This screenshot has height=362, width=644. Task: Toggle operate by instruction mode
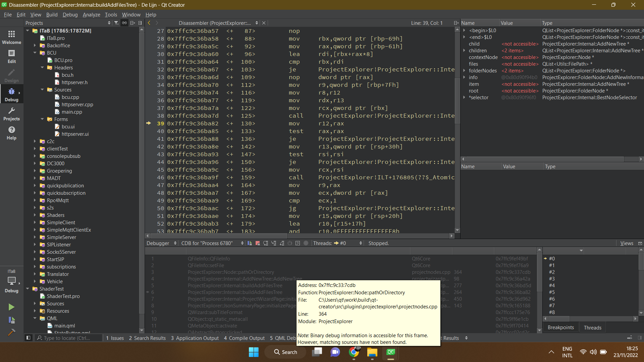click(x=298, y=243)
